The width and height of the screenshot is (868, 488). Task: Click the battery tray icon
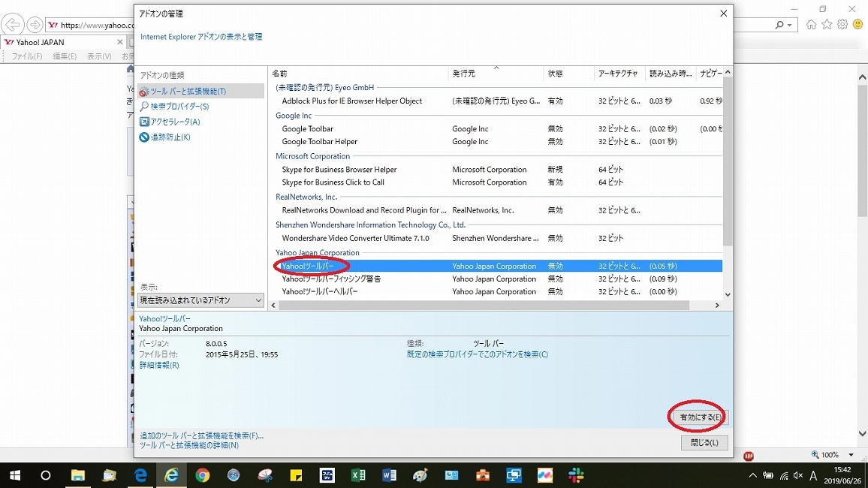coord(768,475)
